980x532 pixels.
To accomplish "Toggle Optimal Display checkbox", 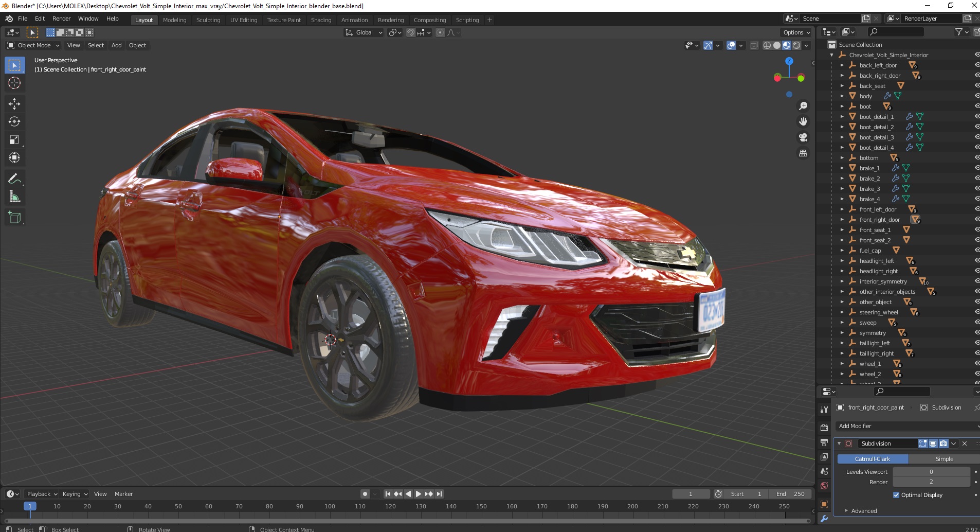I will click(896, 495).
